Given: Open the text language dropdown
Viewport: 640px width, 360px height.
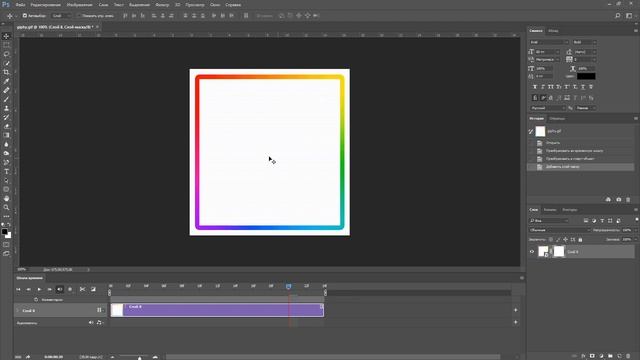Looking at the screenshot, I should [547, 108].
